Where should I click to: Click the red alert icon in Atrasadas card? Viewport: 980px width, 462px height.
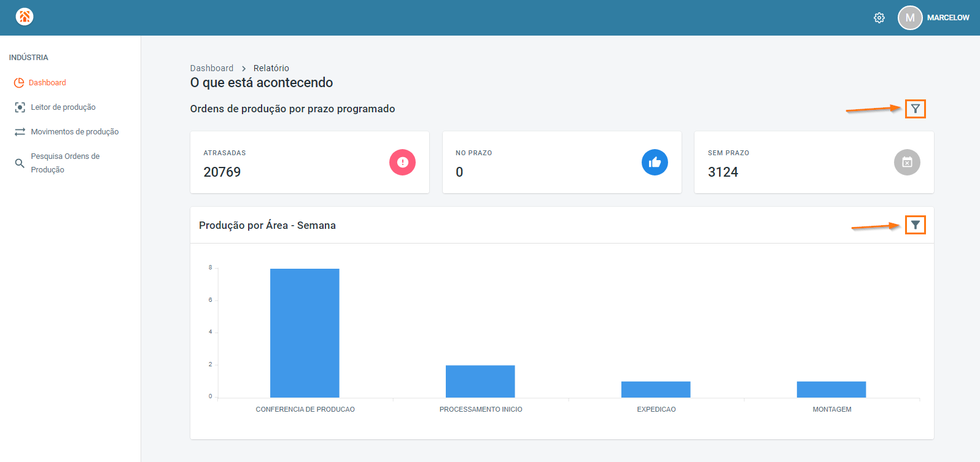tap(403, 162)
